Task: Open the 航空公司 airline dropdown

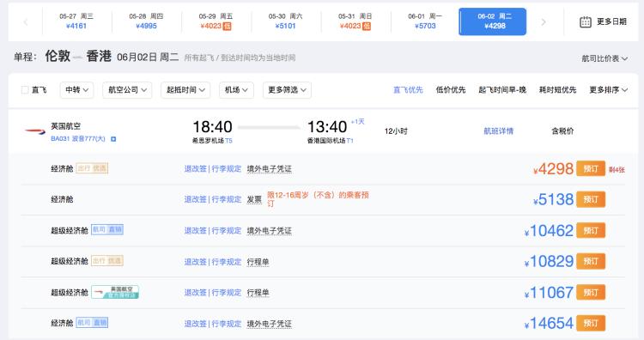Action: pyautogui.click(x=127, y=90)
